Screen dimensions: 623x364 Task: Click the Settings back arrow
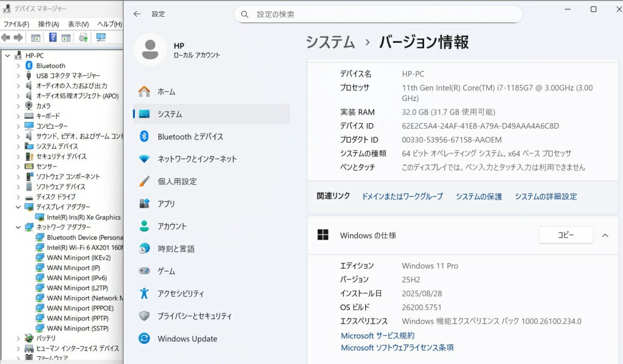pos(137,14)
